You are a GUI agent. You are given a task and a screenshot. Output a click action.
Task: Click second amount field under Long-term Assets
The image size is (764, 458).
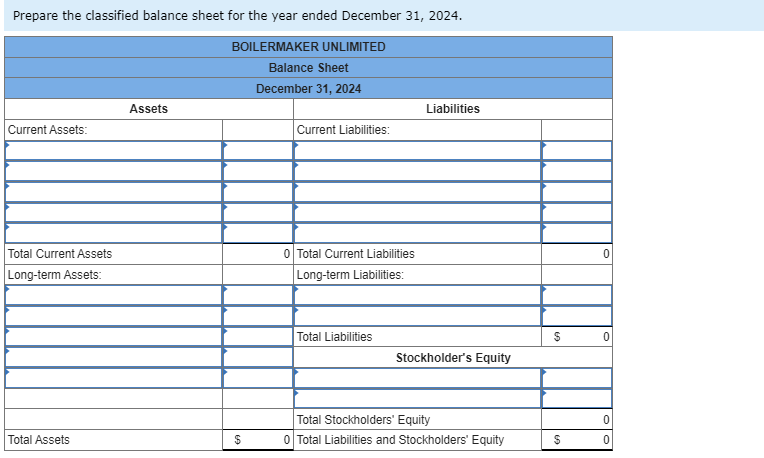258,316
